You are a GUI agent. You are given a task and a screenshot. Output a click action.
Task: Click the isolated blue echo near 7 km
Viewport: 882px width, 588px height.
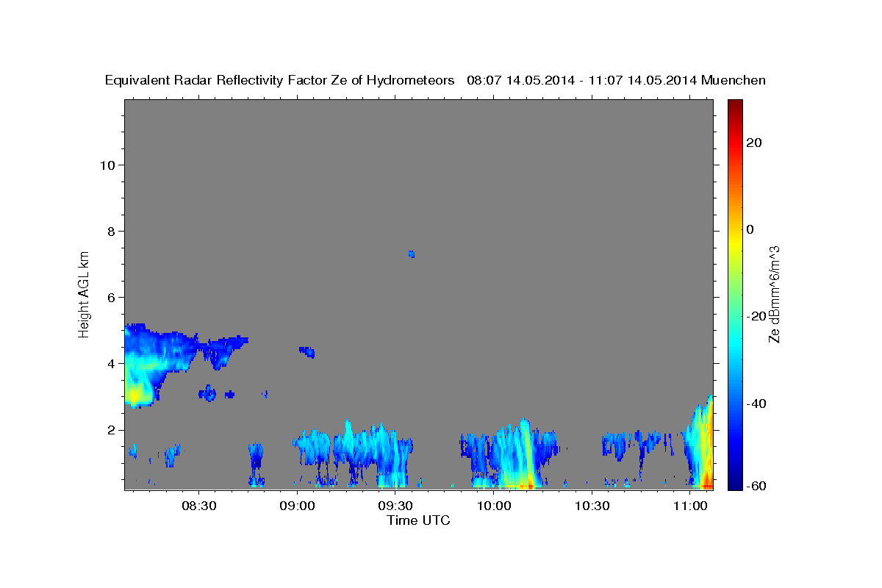[412, 254]
